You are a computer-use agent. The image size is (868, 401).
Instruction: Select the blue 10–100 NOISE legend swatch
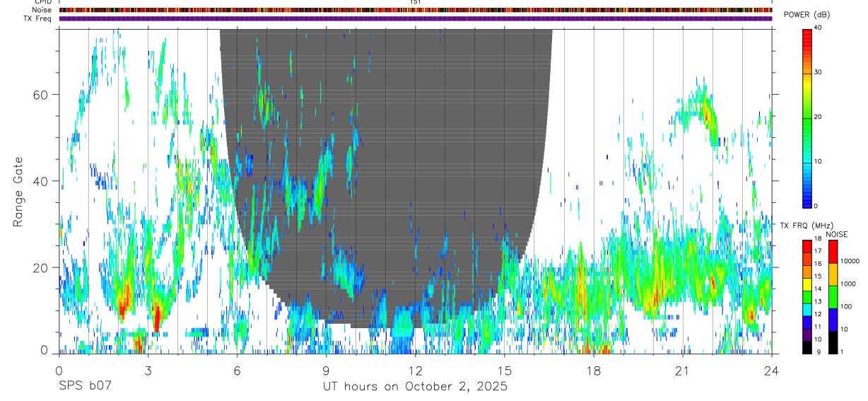(833, 320)
